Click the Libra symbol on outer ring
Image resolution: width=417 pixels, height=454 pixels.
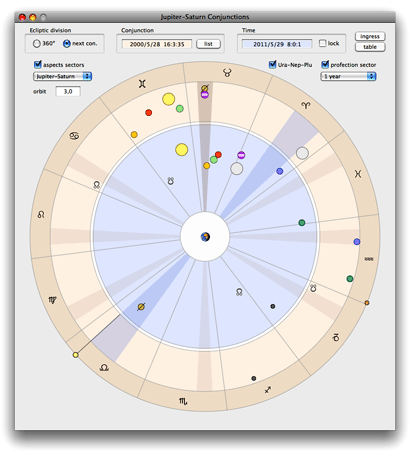[104, 368]
